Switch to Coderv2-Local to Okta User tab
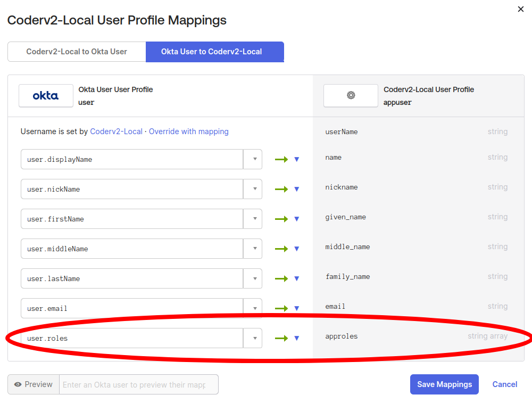 pyautogui.click(x=77, y=52)
